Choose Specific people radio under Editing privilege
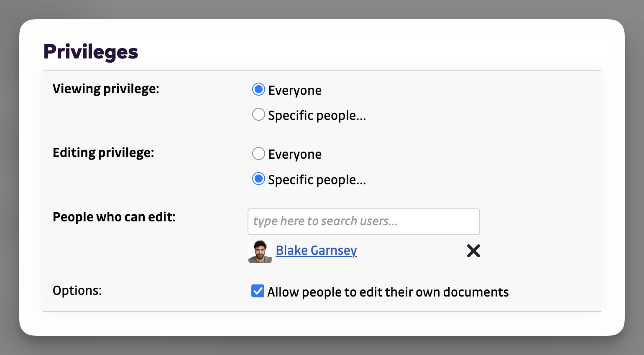This screenshot has width=644, height=355. pyautogui.click(x=258, y=179)
